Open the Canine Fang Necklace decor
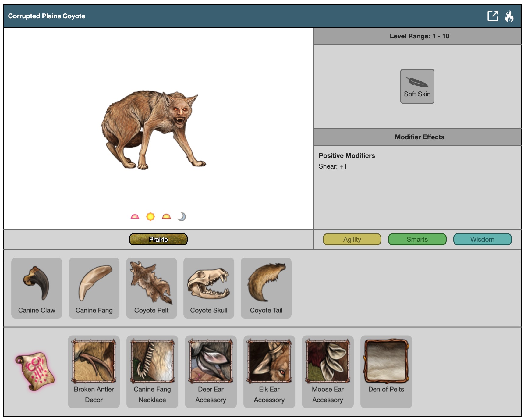Image resolution: width=524 pixels, height=420 pixels. tap(152, 361)
